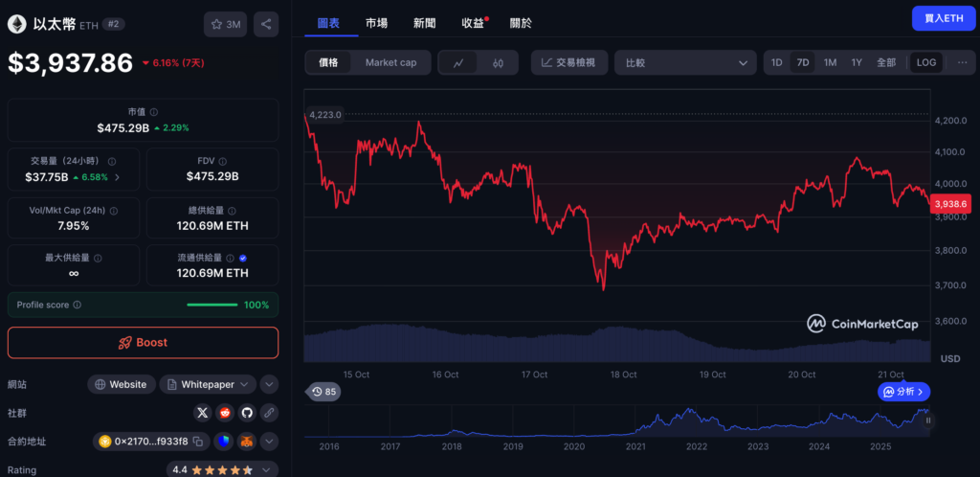
Task: Open the GitHub repository icon
Action: coord(247,413)
